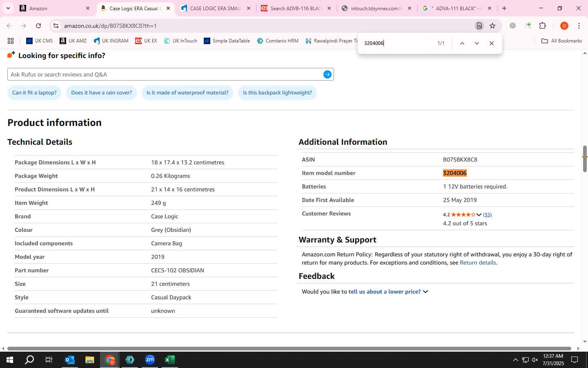
Task: Open UK EX bookmark
Action: click(x=146, y=41)
